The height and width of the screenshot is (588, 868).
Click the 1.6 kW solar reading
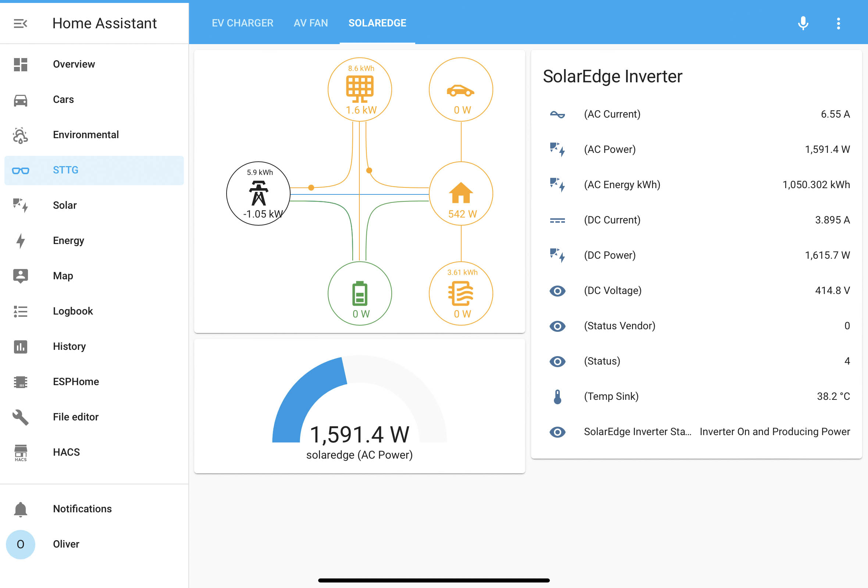[x=361, y=111]
